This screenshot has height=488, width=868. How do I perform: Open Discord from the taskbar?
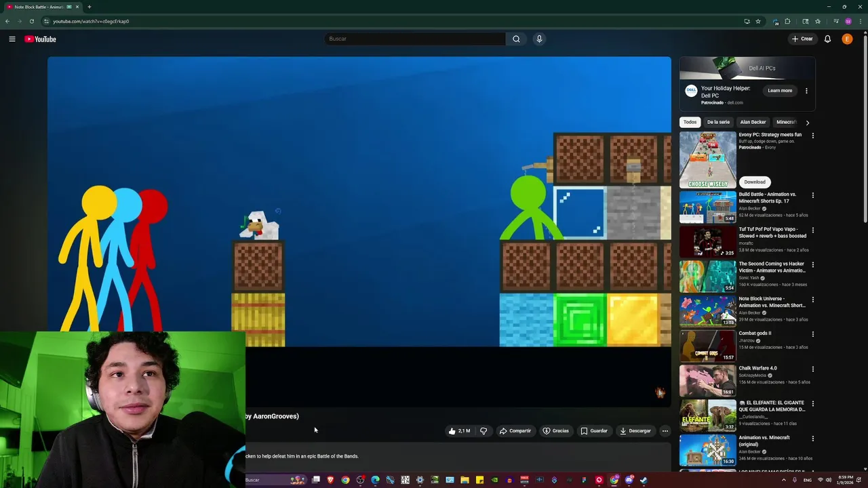point(629,480)
